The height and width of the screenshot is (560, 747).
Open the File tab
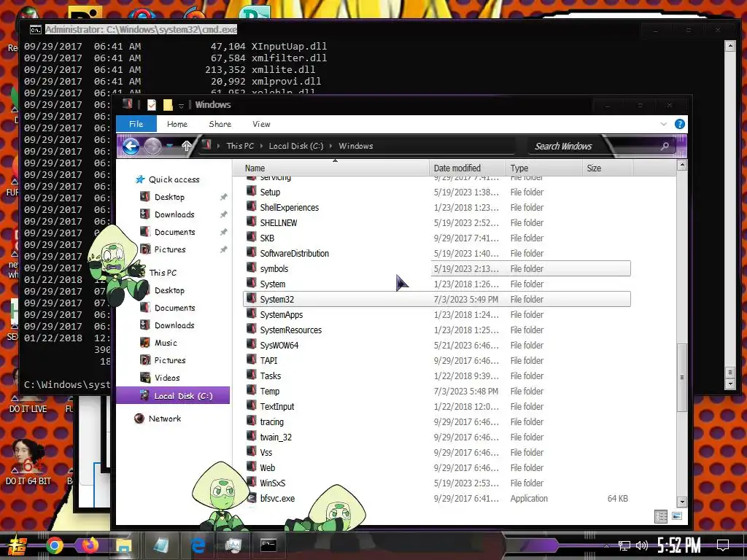pyautogui.click(x=136, y=124)
